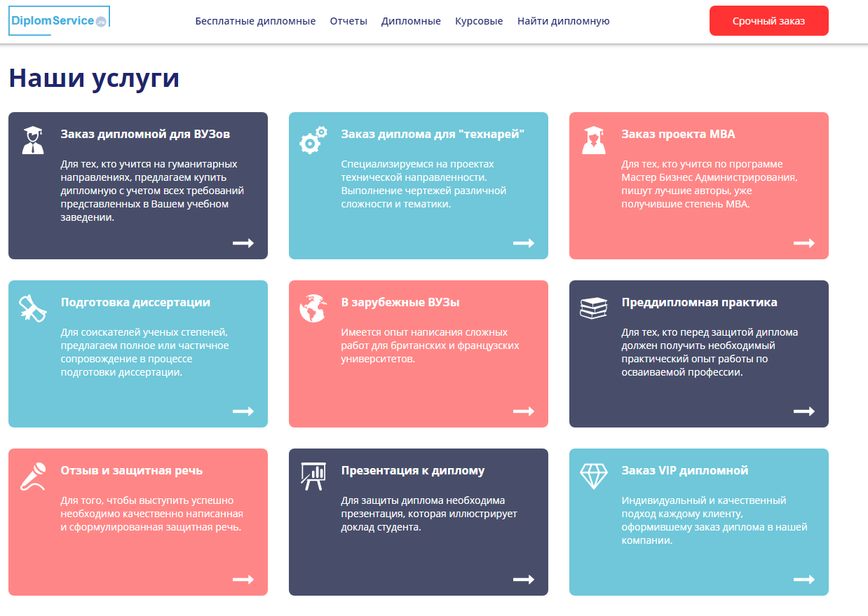Open Отзыв и защитная речь title

(132, 470)
